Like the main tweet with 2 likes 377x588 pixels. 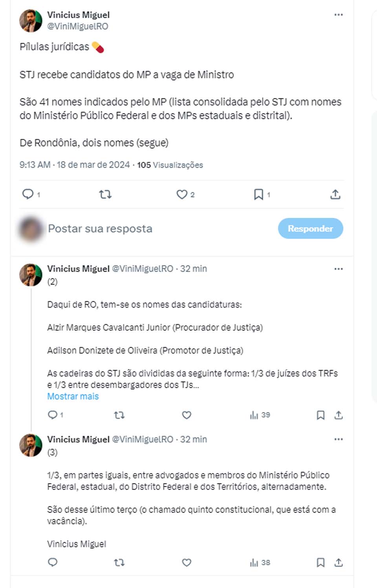182,194
